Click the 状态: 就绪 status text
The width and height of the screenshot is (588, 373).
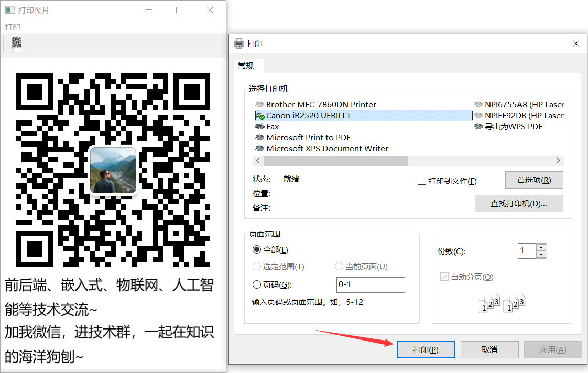coord(276,179)
